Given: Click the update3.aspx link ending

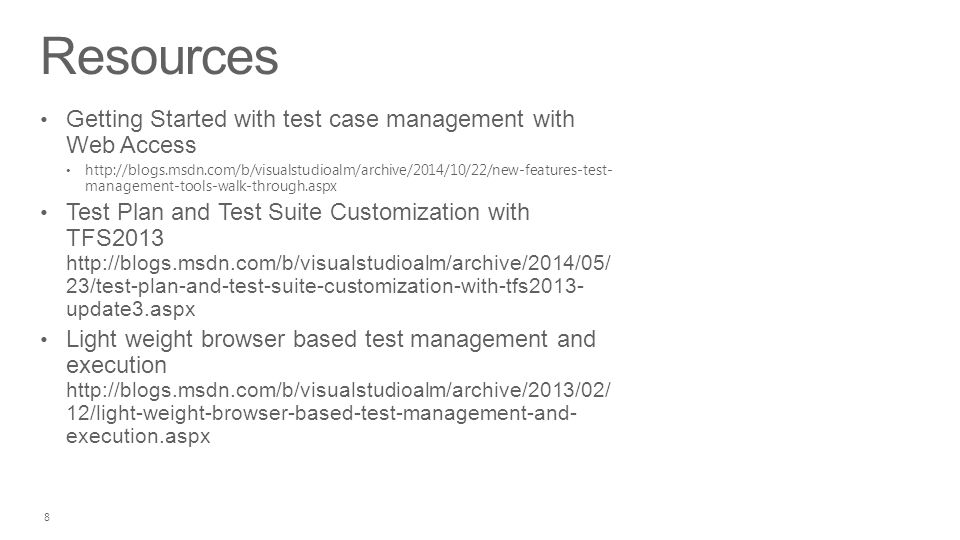Looking at the screenshot, I should point(130,309).
